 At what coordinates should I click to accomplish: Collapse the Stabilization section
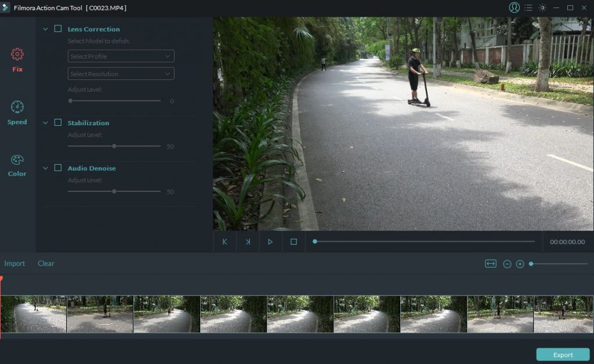45,122
